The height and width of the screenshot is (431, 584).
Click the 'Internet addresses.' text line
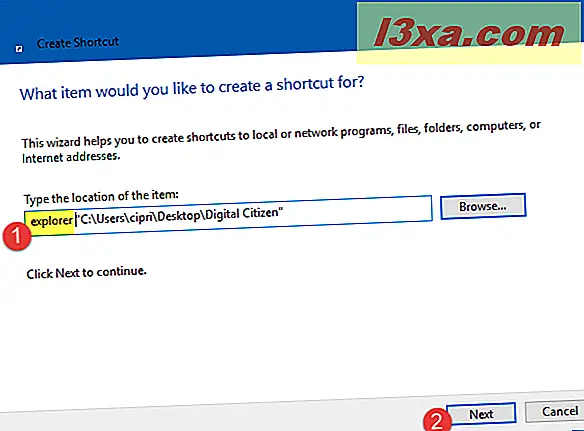pos(71,157)
